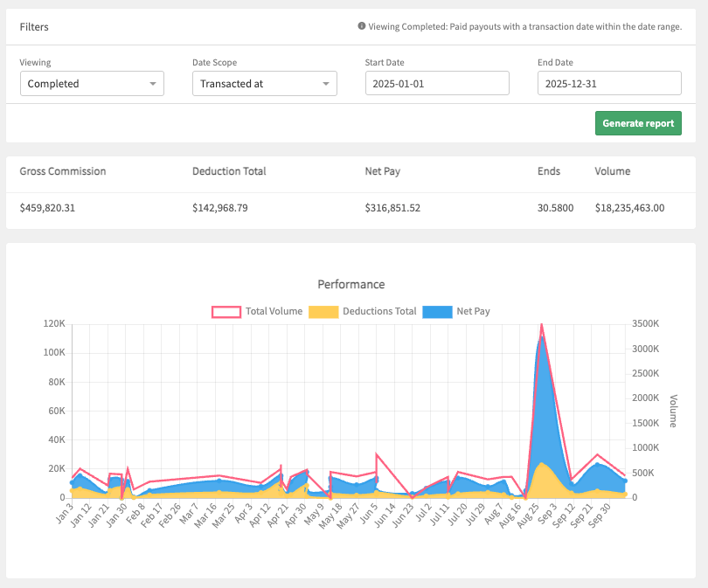Click the 120K left axis label

(x=54, y=324)
